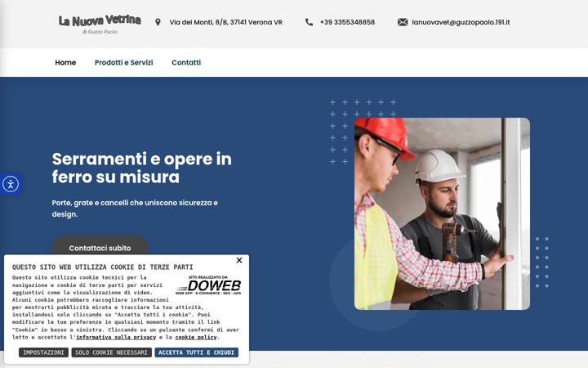Open cookie Impostazioni settings
588x368 pixels.
[43, 352]
